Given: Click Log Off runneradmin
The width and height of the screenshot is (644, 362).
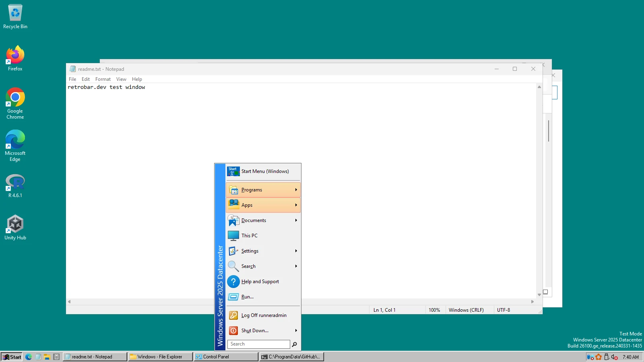Looking at the screenshot, I should point(263,315).
